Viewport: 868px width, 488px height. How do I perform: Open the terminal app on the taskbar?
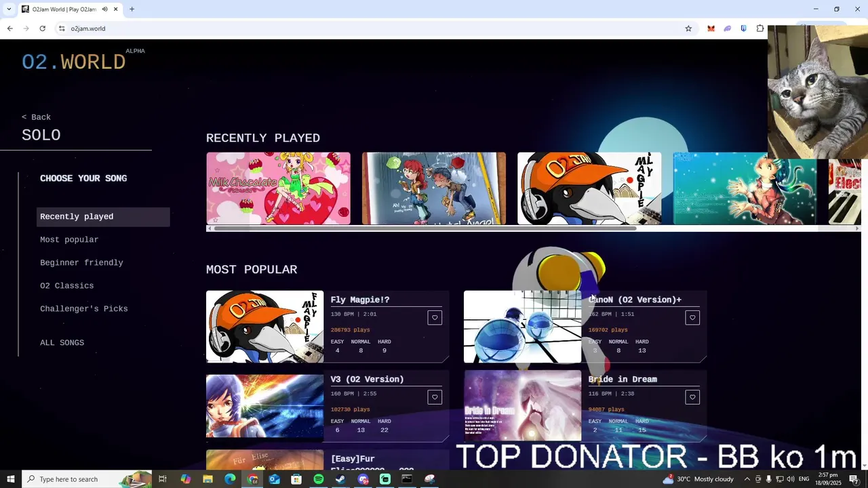[x=407, y=479]
